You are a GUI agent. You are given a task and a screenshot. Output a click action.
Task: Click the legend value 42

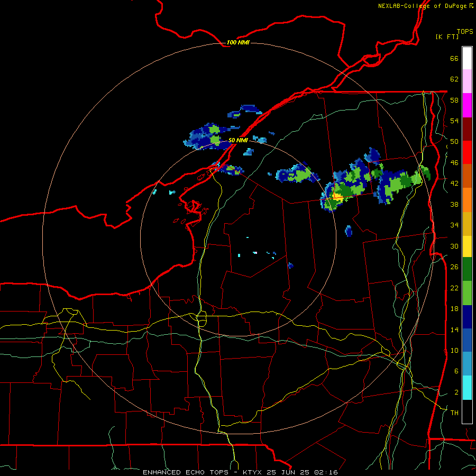pos(454,184)
